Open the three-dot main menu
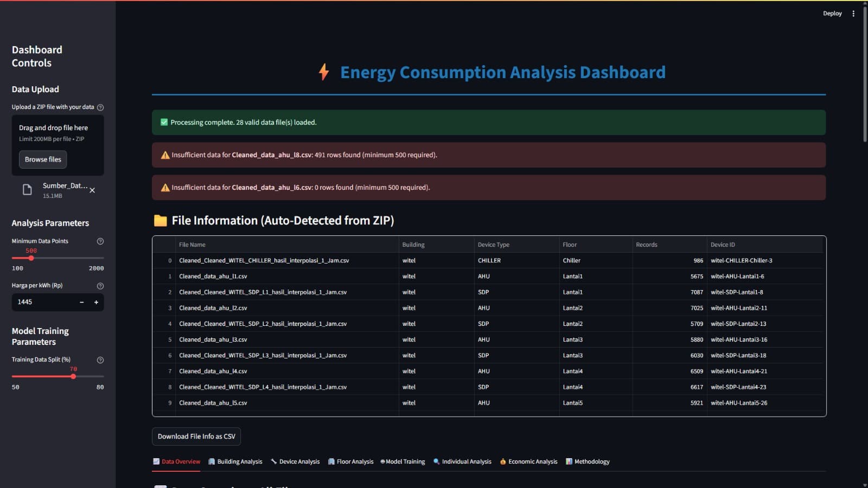This screenshot has height=488, width=868. click(x=853, y=14)
